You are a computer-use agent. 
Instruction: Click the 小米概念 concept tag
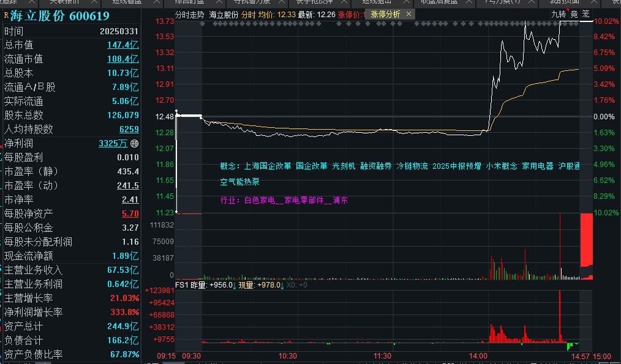coord(502,166)
